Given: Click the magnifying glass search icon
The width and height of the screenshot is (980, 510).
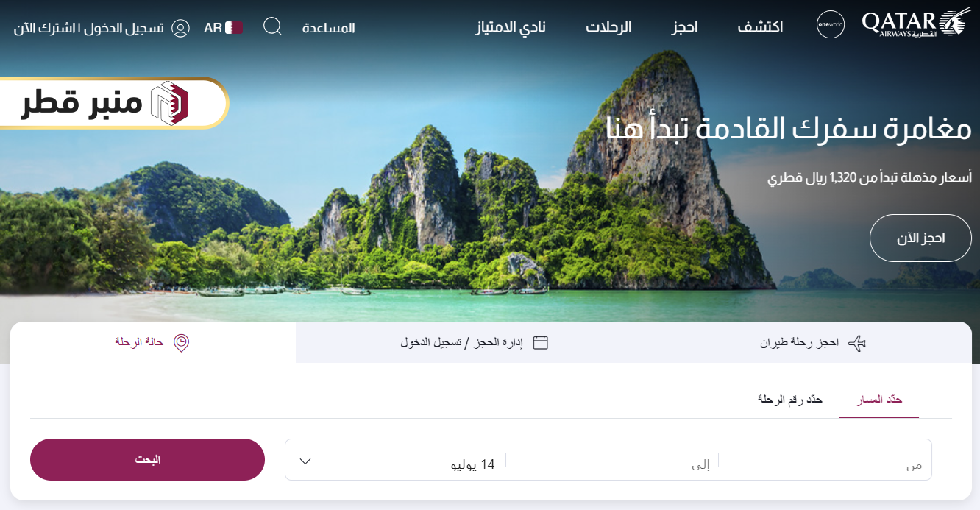Looking at the screenshot, I should click(272, 27).
